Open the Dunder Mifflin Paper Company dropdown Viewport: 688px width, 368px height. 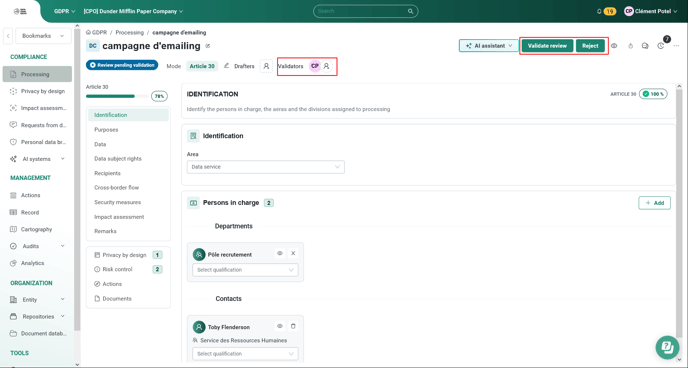pos(133,11)
